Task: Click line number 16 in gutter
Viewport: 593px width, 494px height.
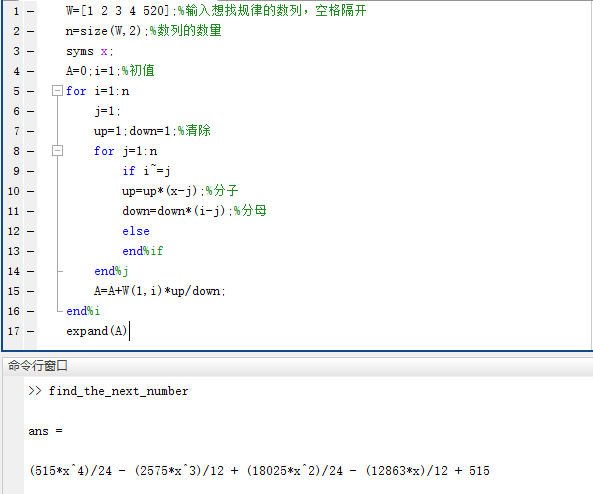Action: pos(14,311)
